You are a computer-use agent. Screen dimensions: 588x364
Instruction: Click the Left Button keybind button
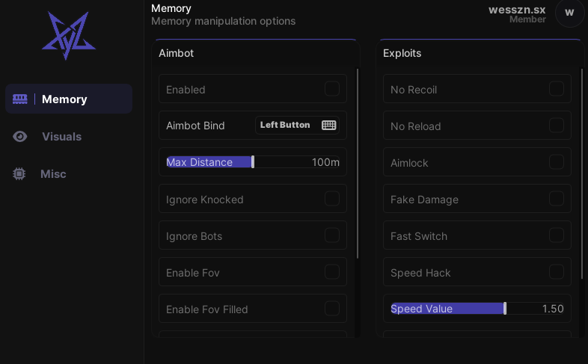tap(285, 125)
